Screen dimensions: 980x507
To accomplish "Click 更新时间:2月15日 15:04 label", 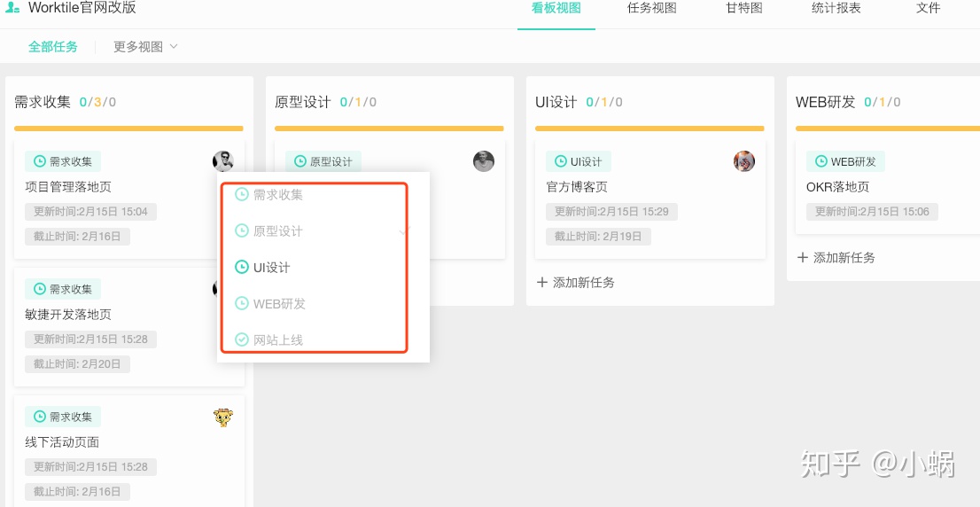I will (x=90, y=211).
